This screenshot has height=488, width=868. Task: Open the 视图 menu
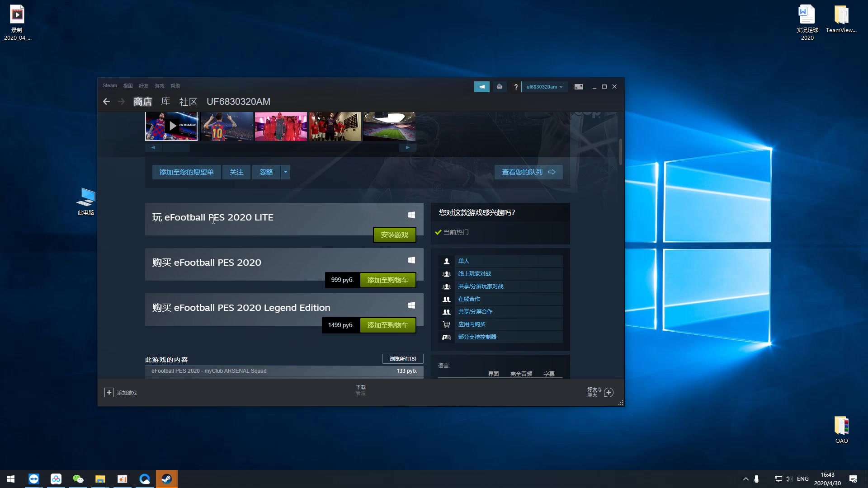coord(128,86)
